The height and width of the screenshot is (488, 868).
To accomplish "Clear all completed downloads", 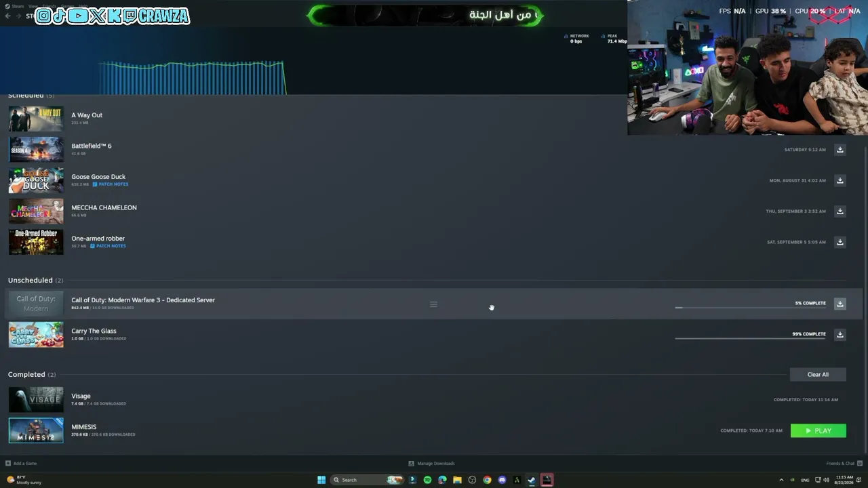I will click(818, 375).
